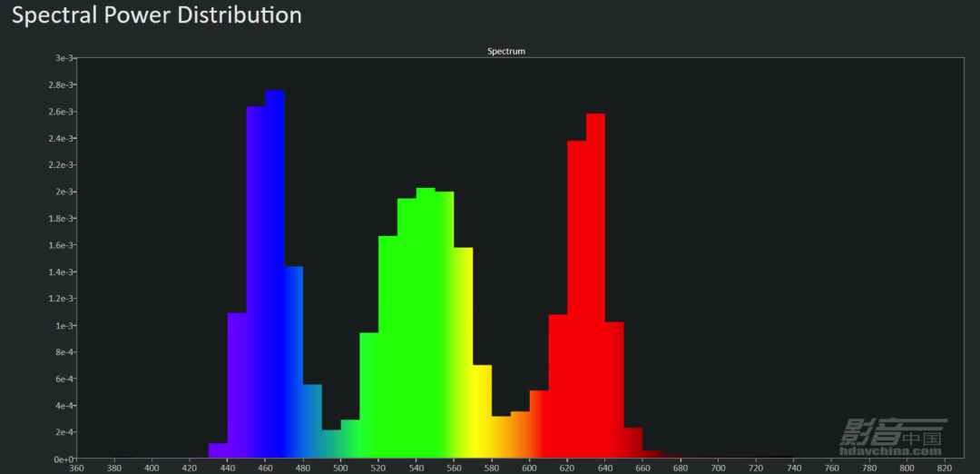Click the dark red bar between 650 and 660
This screenshot has height=474, width=980.
[x=632, y=443]
